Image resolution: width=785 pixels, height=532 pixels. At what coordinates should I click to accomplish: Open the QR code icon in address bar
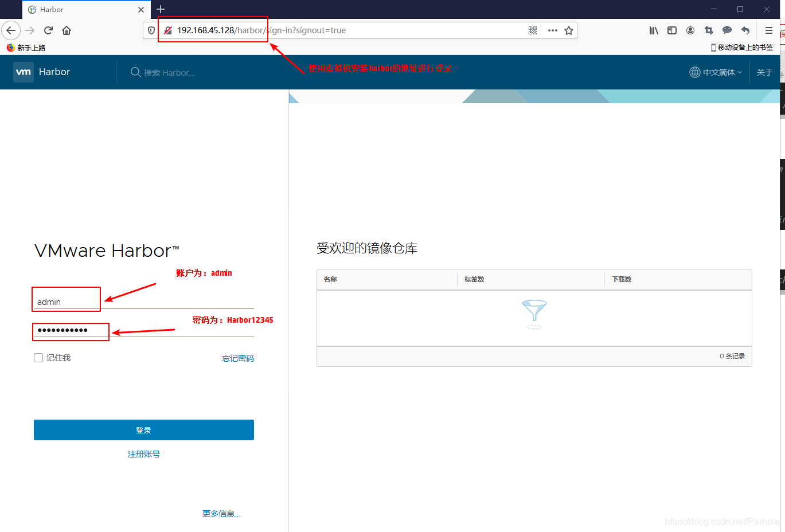pyautogui.click(x=533, y=30)
